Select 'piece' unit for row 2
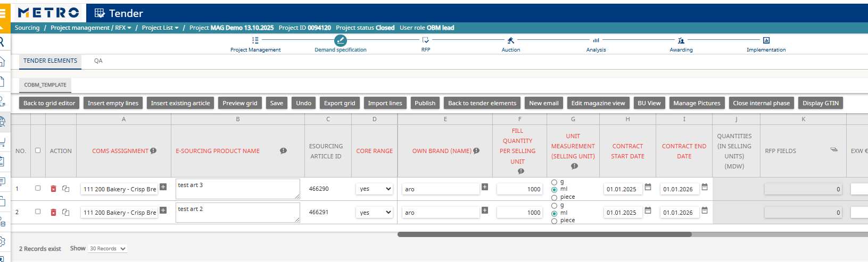The width and height of the screenshot is (868, 262). 555,221
